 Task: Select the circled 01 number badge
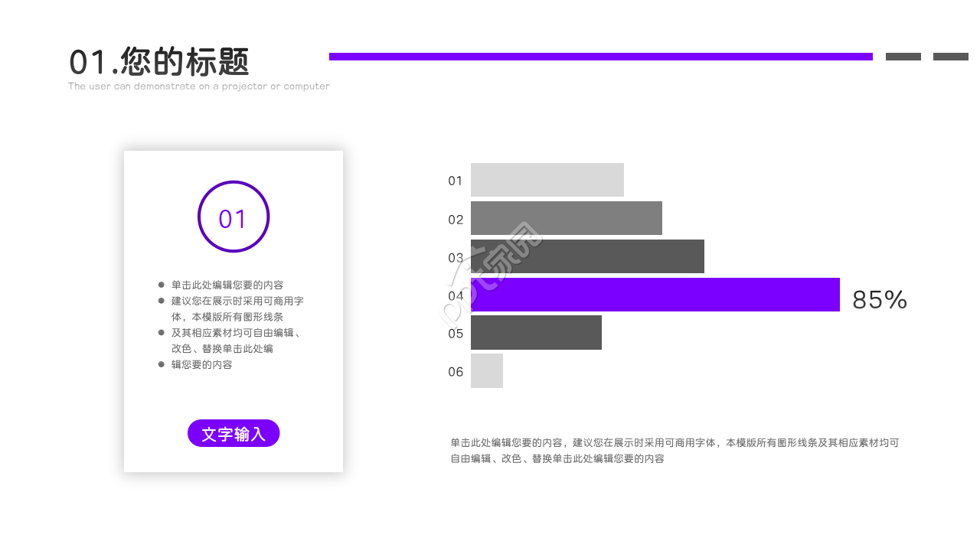[x=234, y=217]
